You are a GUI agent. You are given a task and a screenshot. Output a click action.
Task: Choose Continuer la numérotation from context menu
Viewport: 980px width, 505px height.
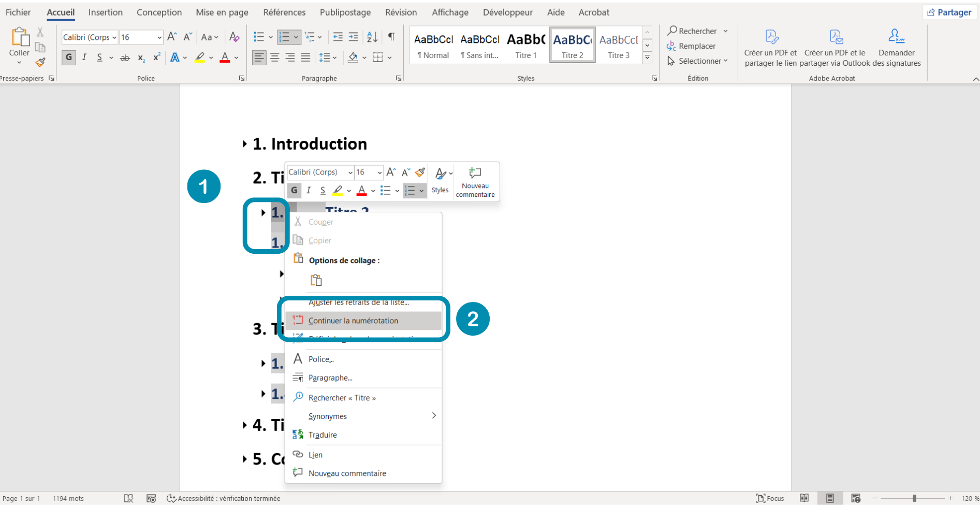353,321
